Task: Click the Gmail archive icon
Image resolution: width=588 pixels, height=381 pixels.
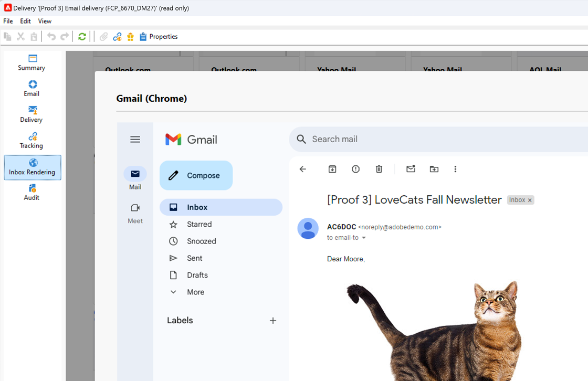Action: 332,169
